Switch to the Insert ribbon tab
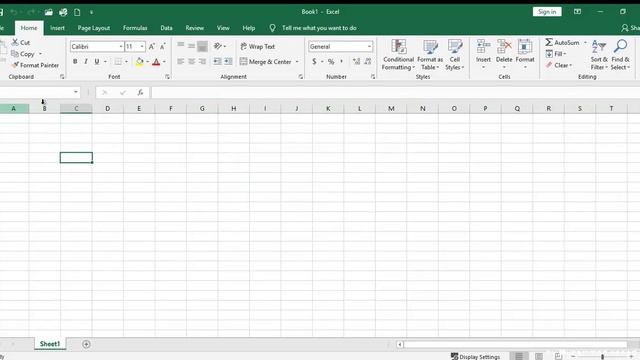 [x=57, y=28]
